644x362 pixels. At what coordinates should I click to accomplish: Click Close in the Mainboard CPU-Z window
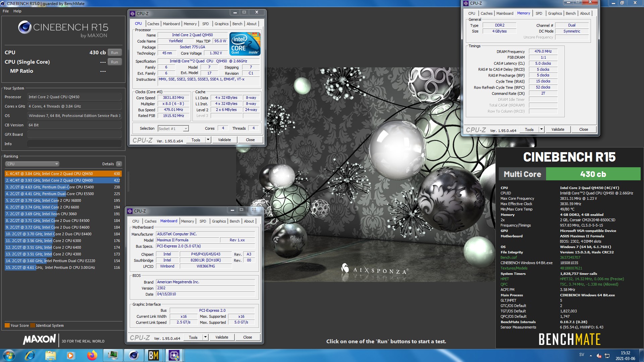coord(248,337)
